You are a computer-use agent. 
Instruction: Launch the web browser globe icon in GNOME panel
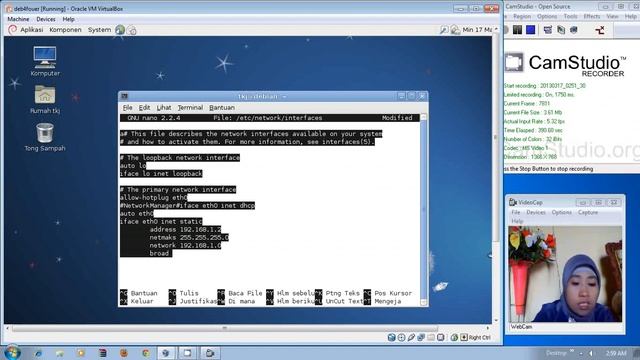pos(120,29)
